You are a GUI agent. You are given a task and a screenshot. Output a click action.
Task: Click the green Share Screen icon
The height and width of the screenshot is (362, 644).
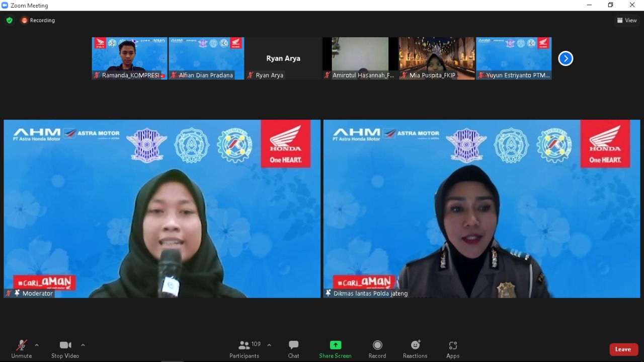coord(335,345)
